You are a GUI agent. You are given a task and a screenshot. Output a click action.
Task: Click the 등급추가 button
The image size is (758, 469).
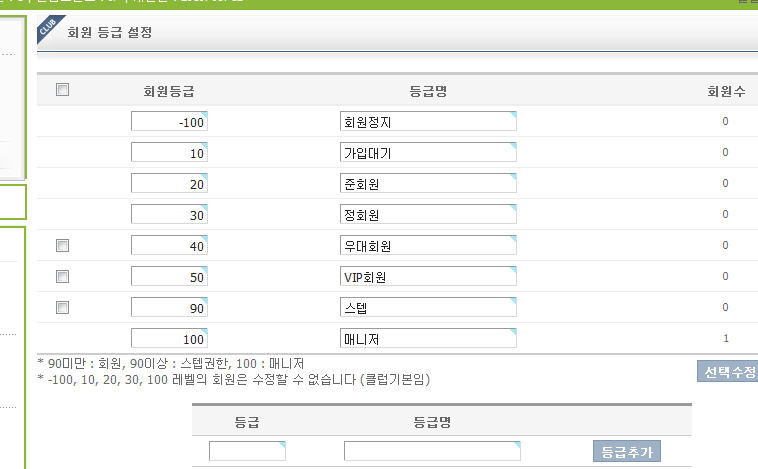pos(627,452)
